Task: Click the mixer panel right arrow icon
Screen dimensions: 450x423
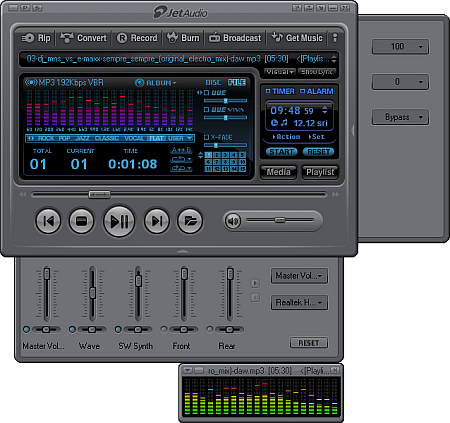Action: (255, 283)
